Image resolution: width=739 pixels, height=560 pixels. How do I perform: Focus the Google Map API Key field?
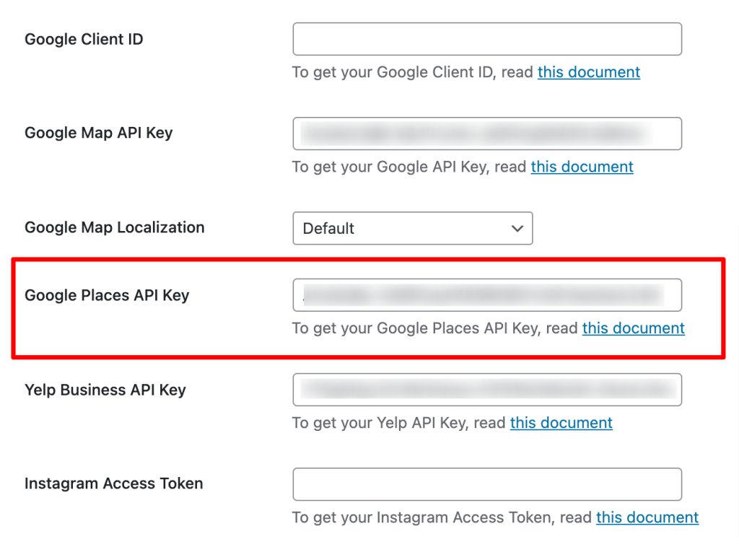tap(487, 134)
